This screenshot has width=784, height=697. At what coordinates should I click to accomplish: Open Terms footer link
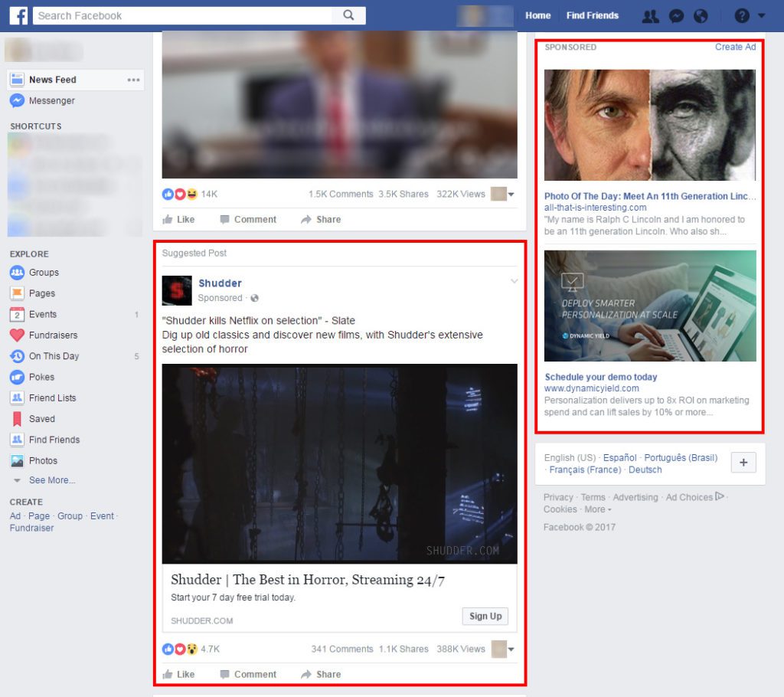593,497
